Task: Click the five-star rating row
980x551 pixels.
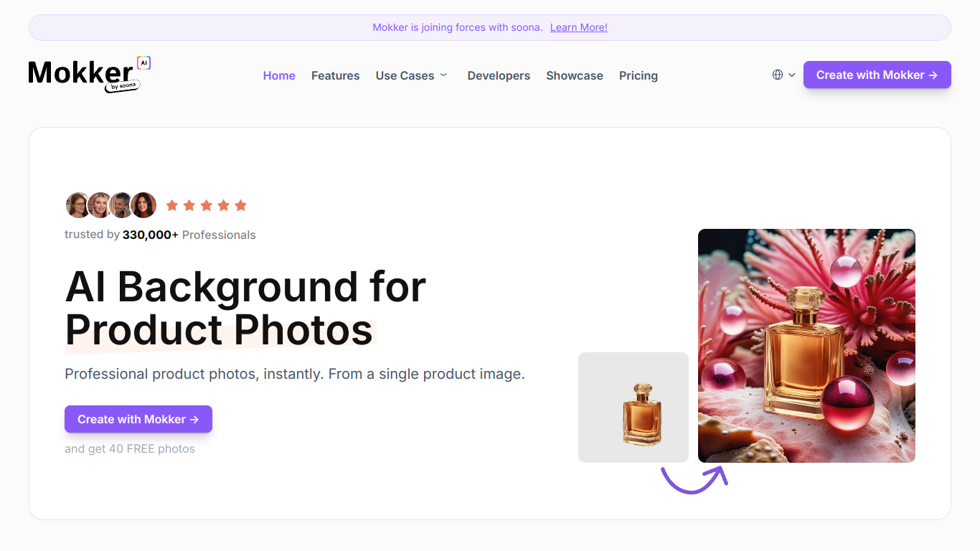Action: (207, 205)
